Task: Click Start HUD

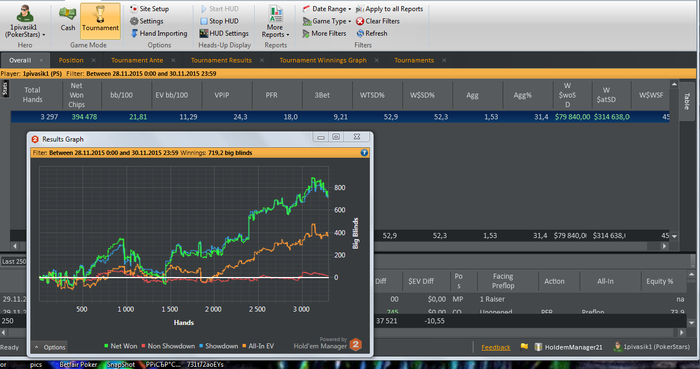Action: point(219,8)
